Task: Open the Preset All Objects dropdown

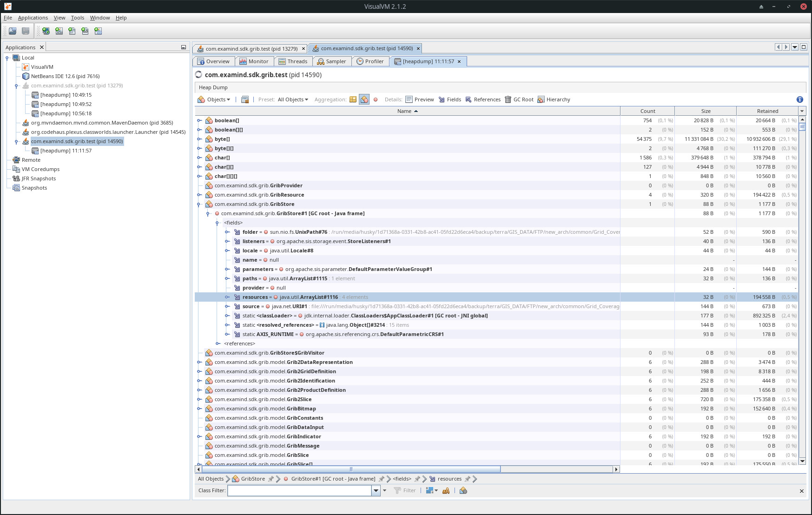Action: pyautogui.click(x=292, y=99)
